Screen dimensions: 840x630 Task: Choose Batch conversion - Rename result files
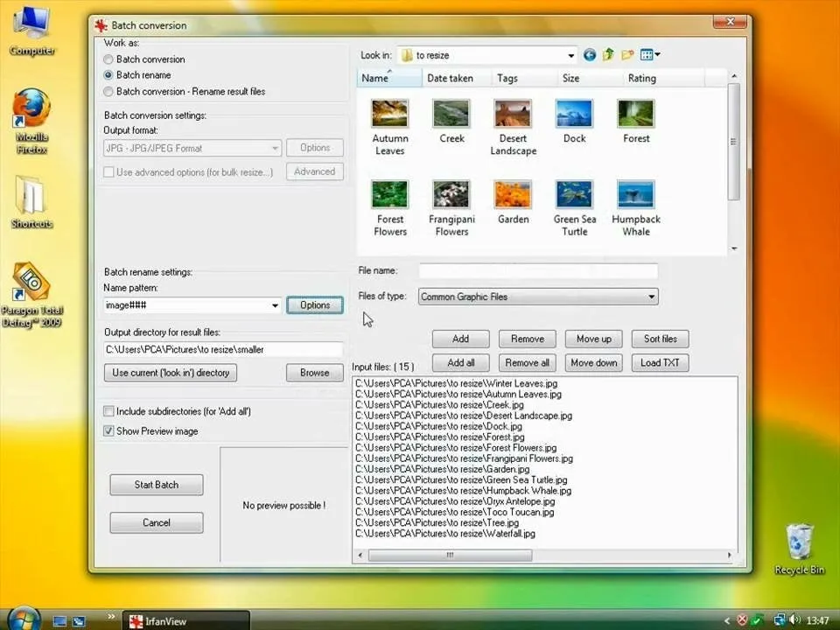(108, 91)
